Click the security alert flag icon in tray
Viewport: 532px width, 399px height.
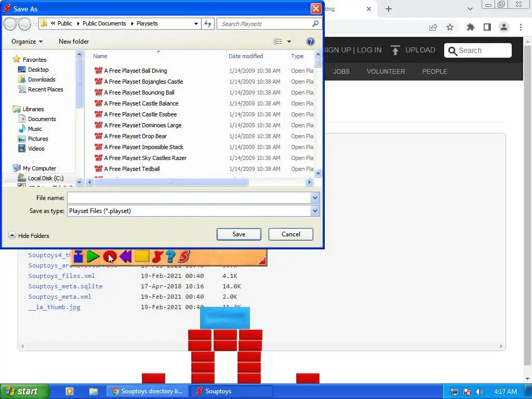(467, 392)
